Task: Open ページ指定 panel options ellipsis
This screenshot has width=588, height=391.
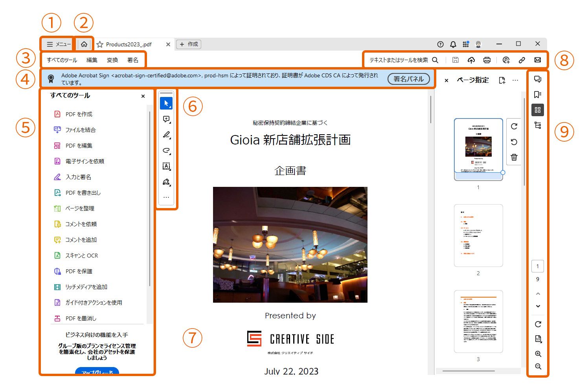Action: tap(515, 80)
